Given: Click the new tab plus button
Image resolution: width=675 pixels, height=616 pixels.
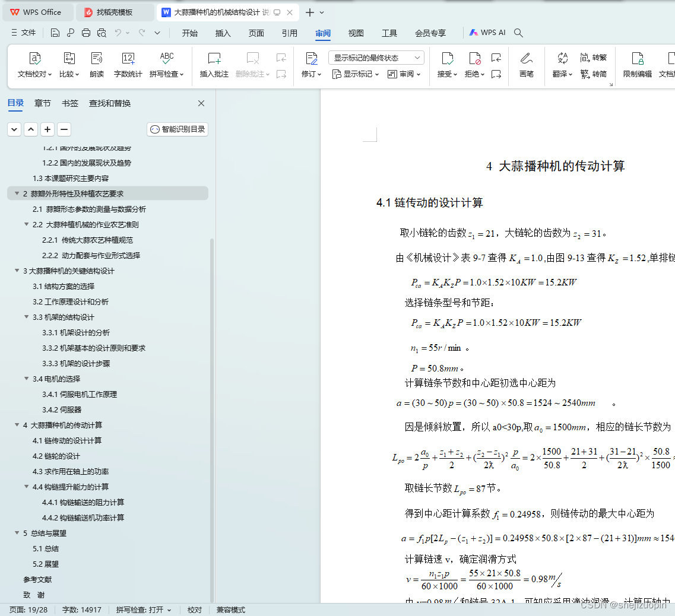Looking at the screenshot, I should point(309,12).
